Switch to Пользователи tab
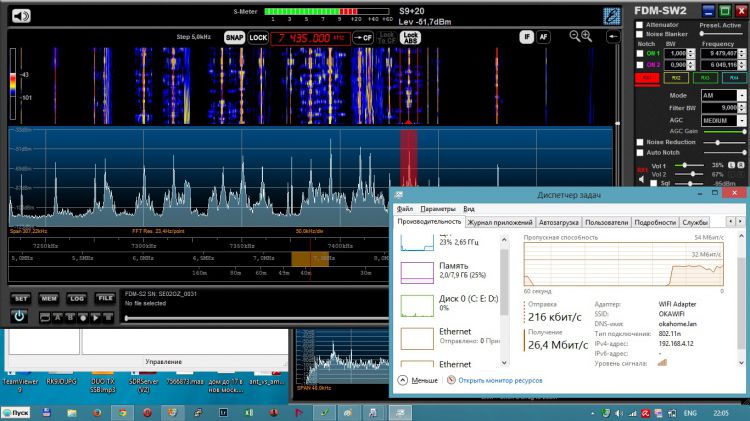Image resolution: width=750 pixels, height=421 pixels. click(607, 222)
